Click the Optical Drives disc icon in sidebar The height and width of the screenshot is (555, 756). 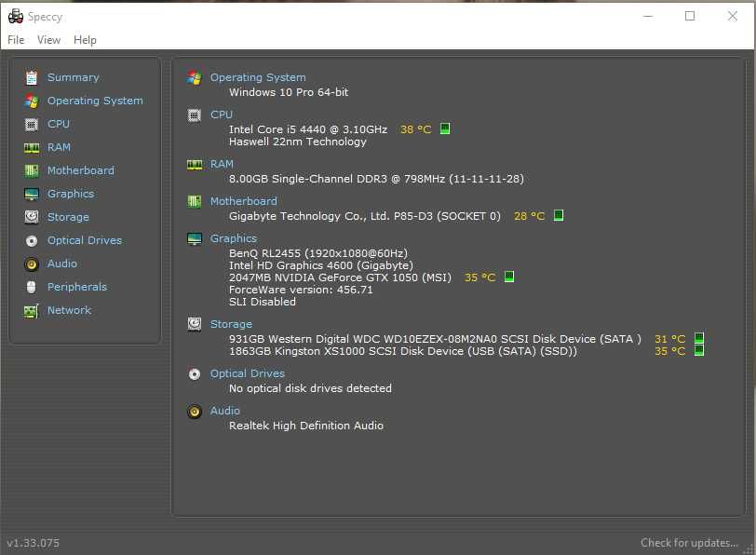[32, 240]
